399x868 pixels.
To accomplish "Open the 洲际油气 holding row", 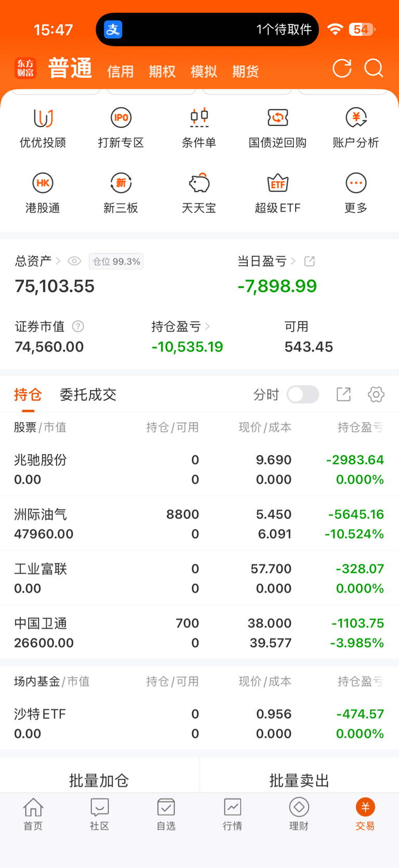I will click(199, 524).
